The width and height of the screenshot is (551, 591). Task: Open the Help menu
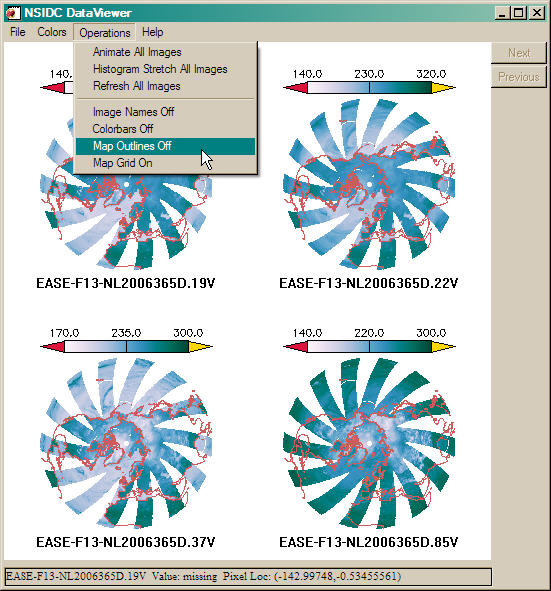click(x=153, y=32)
